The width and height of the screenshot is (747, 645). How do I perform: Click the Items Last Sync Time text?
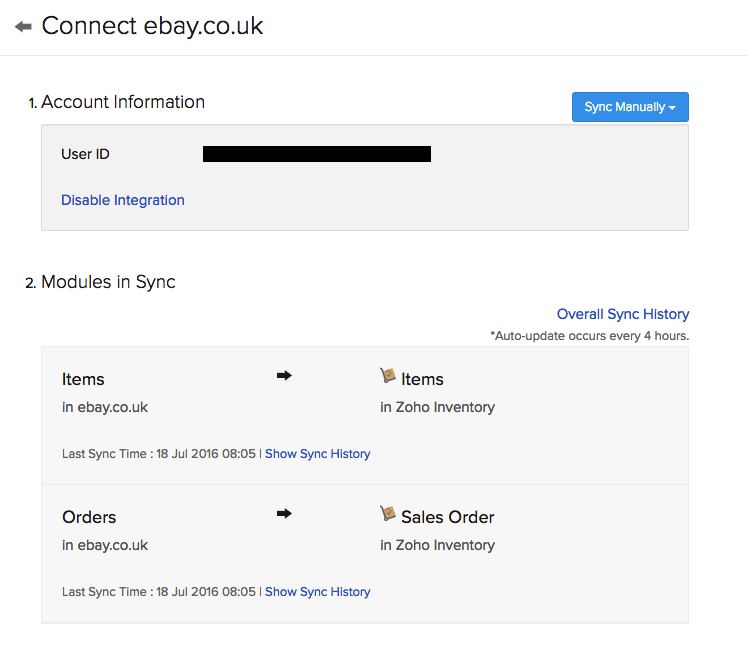click(159, 454)
